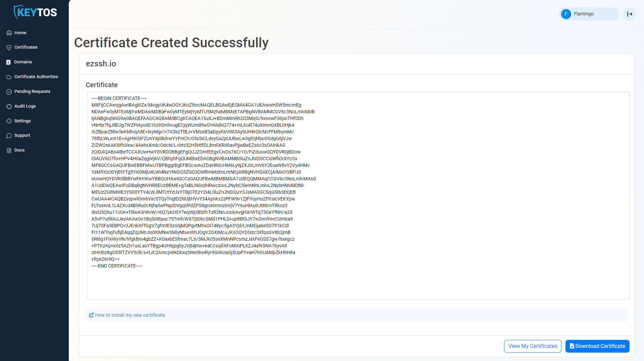
Task: Open the Flamingo account chip
Action: pos(588,14)
